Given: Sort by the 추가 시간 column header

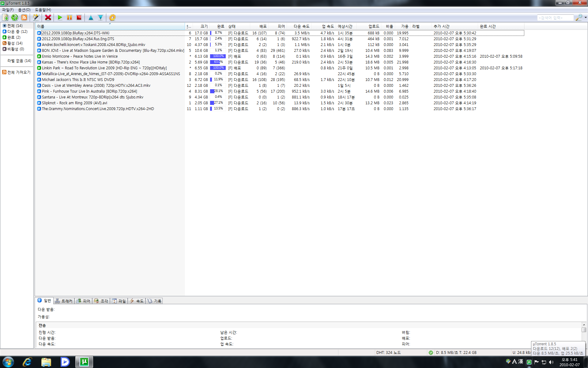Looking at the screenshot, I should [454, 26].
